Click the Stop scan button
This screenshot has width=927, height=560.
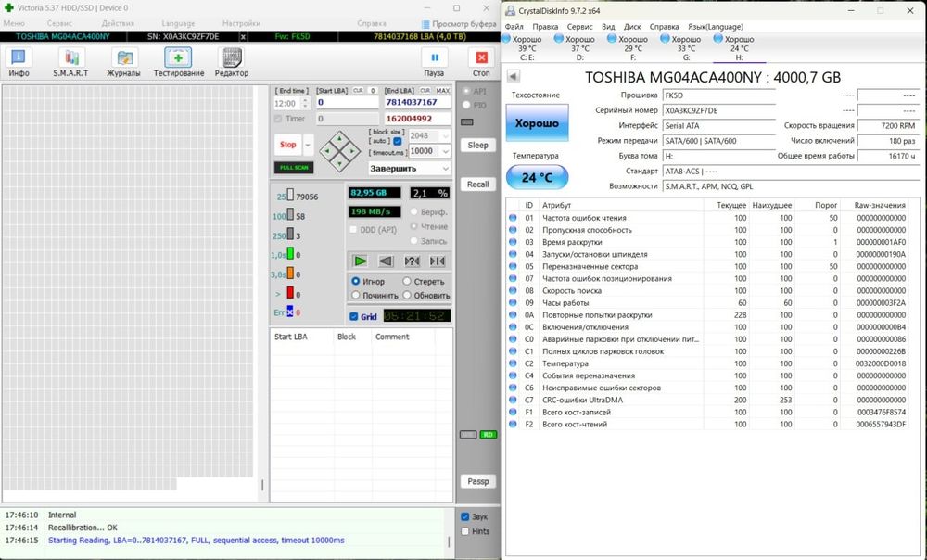[x=288, y=145]
